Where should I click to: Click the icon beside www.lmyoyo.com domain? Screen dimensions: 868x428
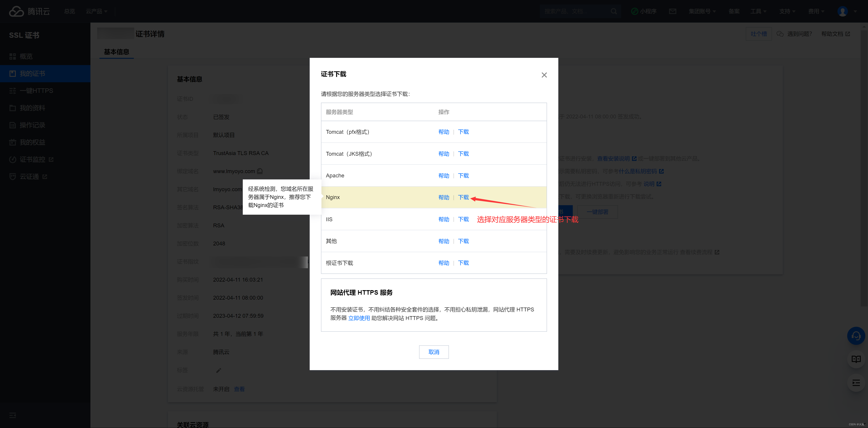click(260, 171)
